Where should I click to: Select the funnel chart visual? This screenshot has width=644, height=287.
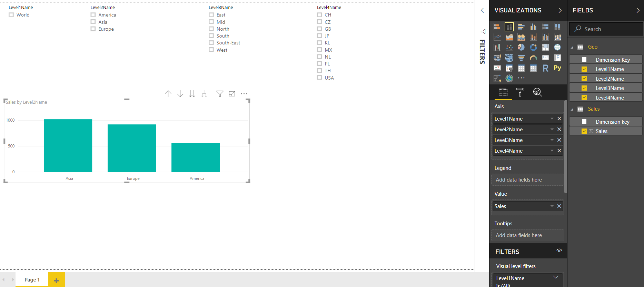click(521, 58)
